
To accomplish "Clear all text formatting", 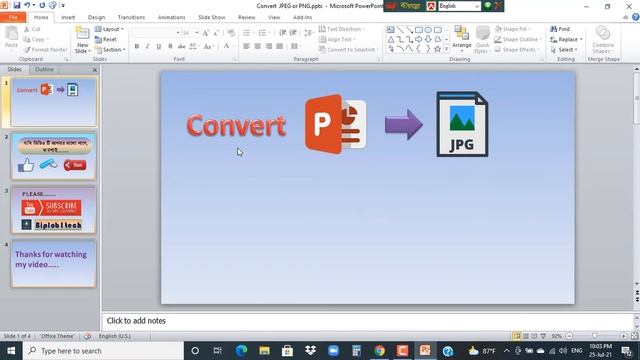I will 231,33.
